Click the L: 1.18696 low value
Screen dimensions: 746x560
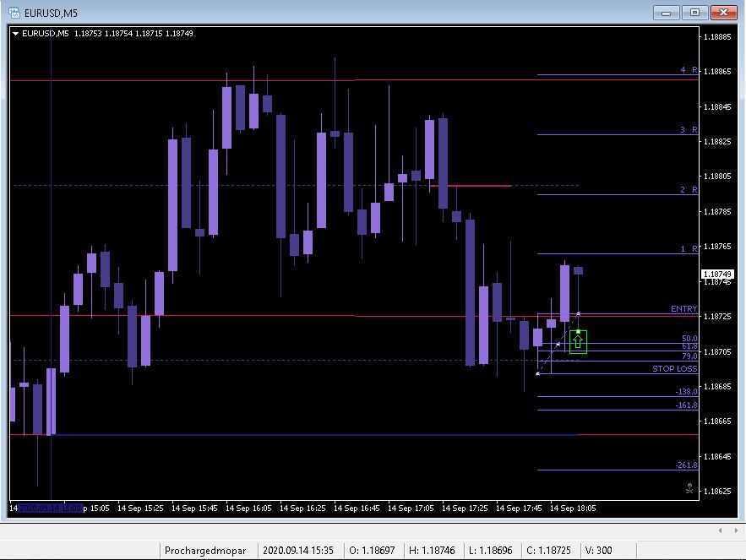point(491,551)
